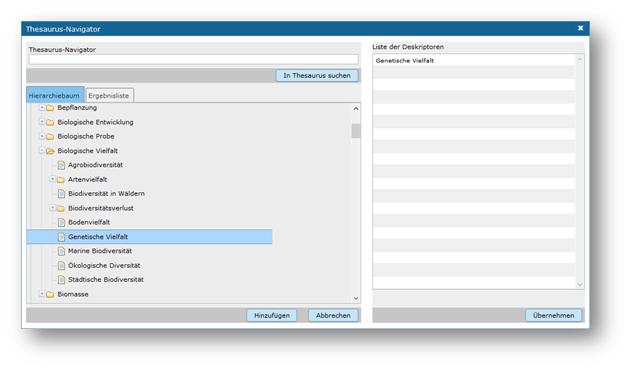This screenshot has width=632, height=371.
Task: Click the Biodiversitätsverlust folder icon
Action: pos(60,208)
